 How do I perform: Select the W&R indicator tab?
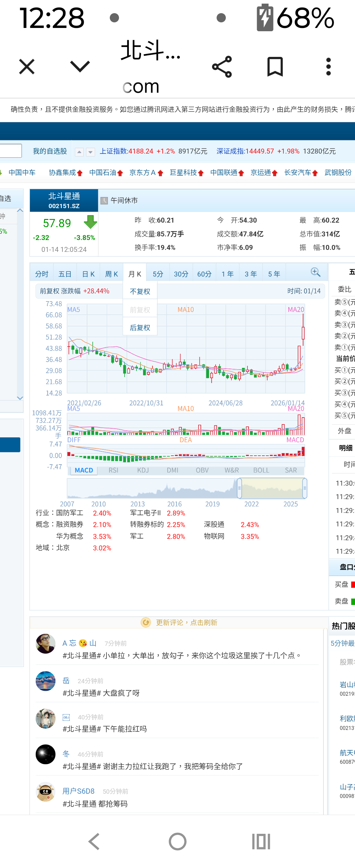point(232,470)
